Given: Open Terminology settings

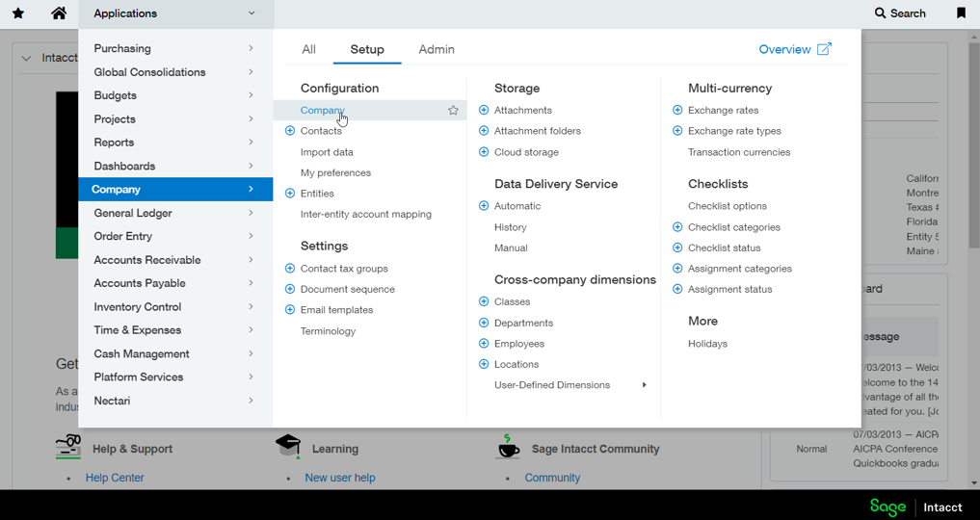Looking at the screenshot, I should 329,331.
